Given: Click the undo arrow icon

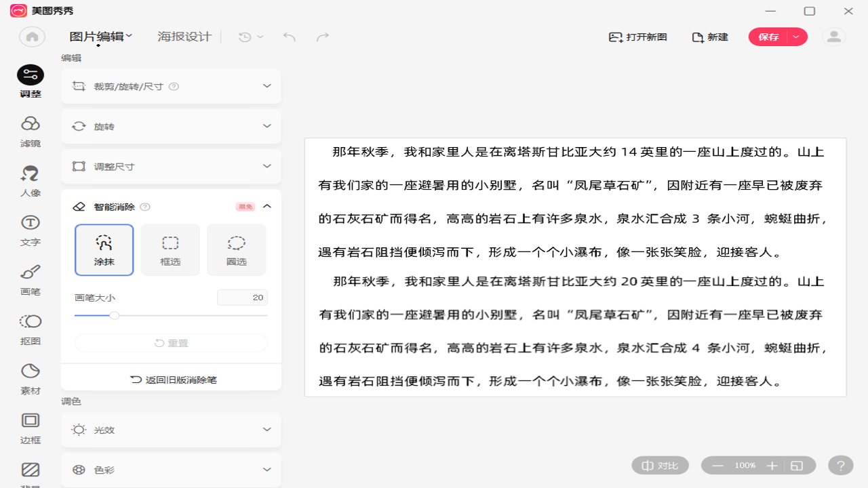Looking at the screenshot, I should click(290, 37).
